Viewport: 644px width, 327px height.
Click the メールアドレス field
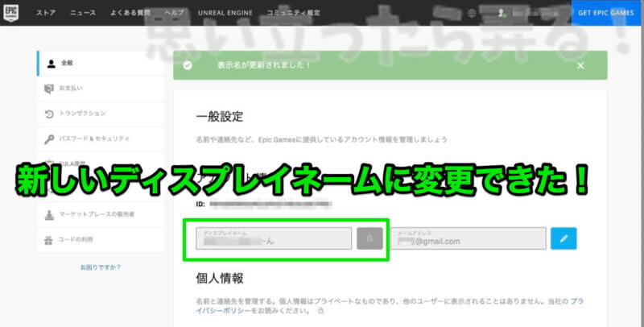(469, 238)
